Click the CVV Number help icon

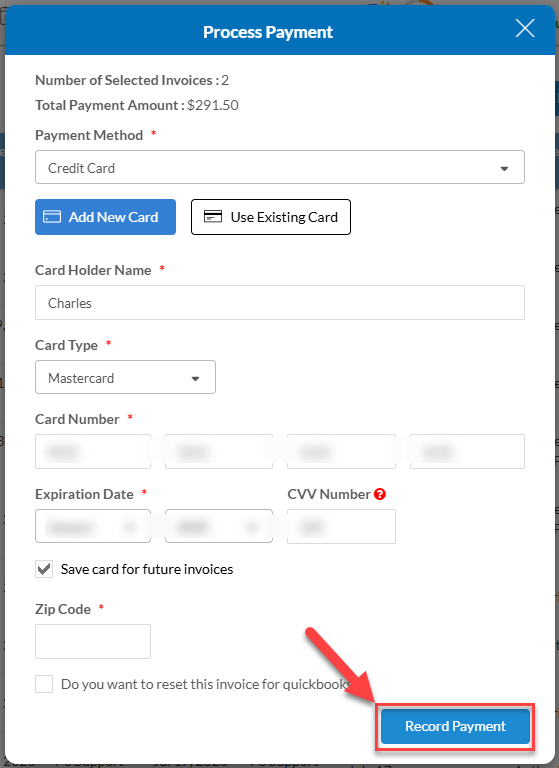click(x=380, y=494)
